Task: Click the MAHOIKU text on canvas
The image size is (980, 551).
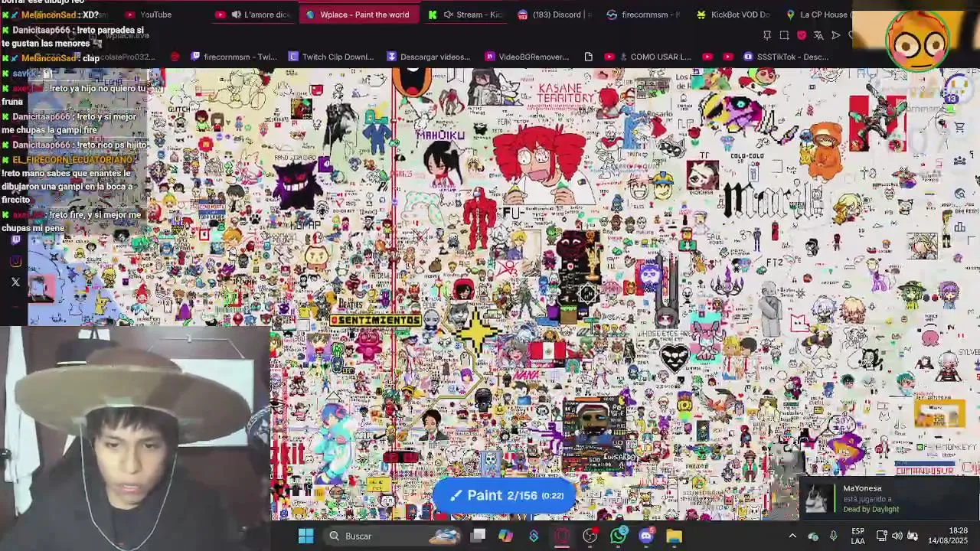Action: (x=440, y=135)
